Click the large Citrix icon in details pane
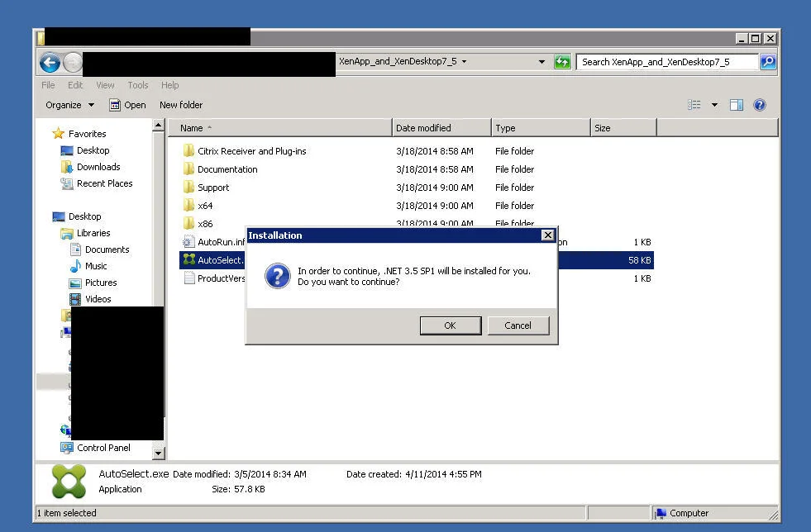This screenshot has height=532, width=811. pos(69,482)
